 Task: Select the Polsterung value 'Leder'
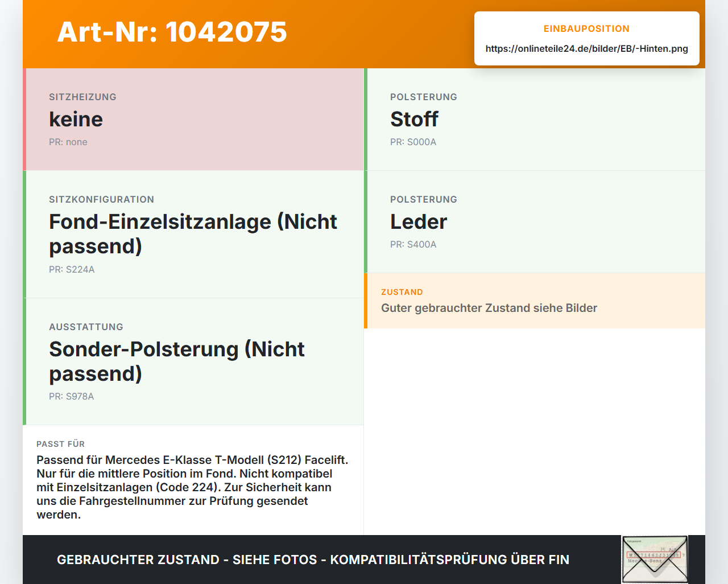pyautogui.click(x=419, y=221)
